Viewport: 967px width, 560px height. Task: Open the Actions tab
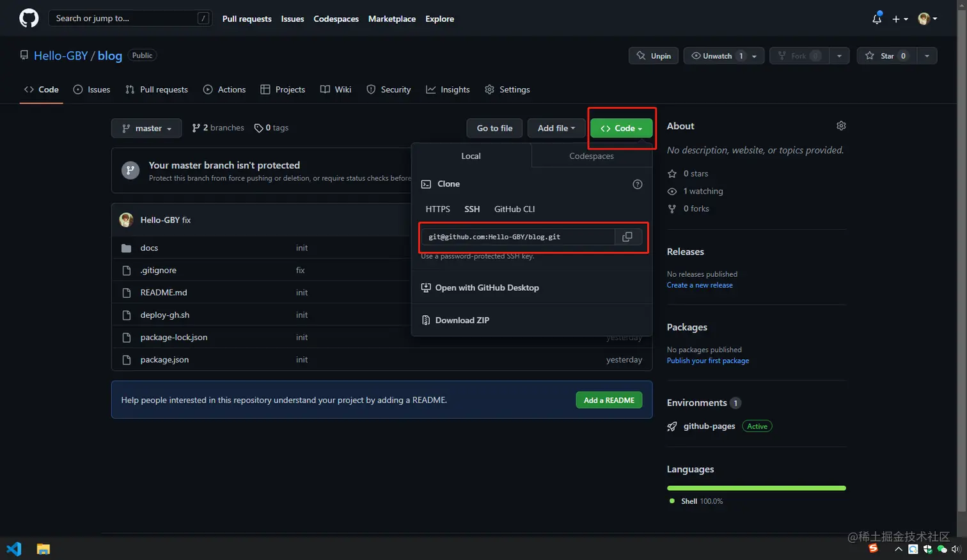click(x=224, y=89)
